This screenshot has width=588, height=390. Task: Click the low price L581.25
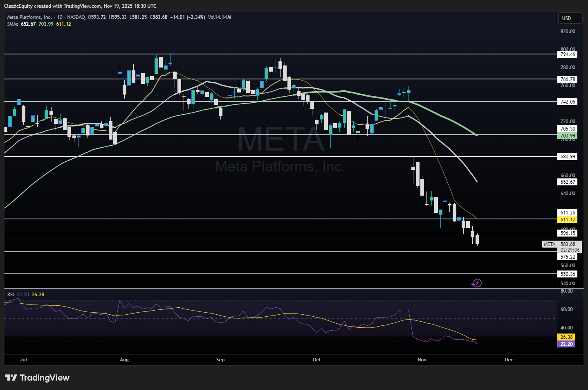(138, 17)
